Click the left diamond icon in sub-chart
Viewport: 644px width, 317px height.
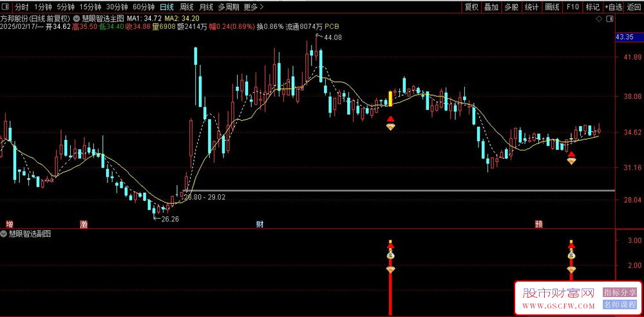(391, 269)
